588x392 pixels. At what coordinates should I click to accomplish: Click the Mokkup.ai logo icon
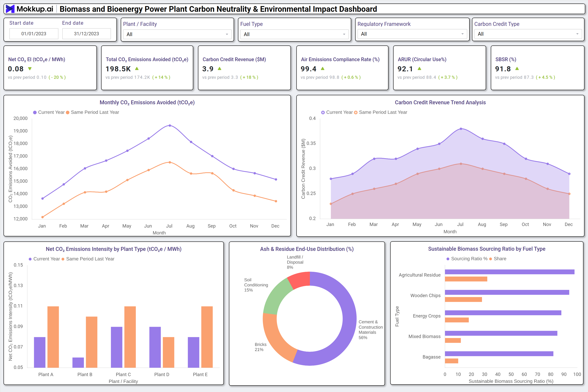(10, 9)
